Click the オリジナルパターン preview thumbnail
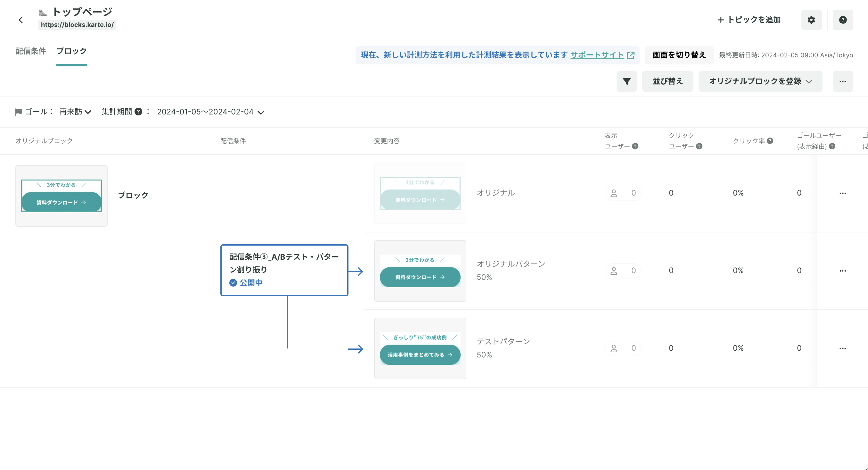 pos(420,271)
